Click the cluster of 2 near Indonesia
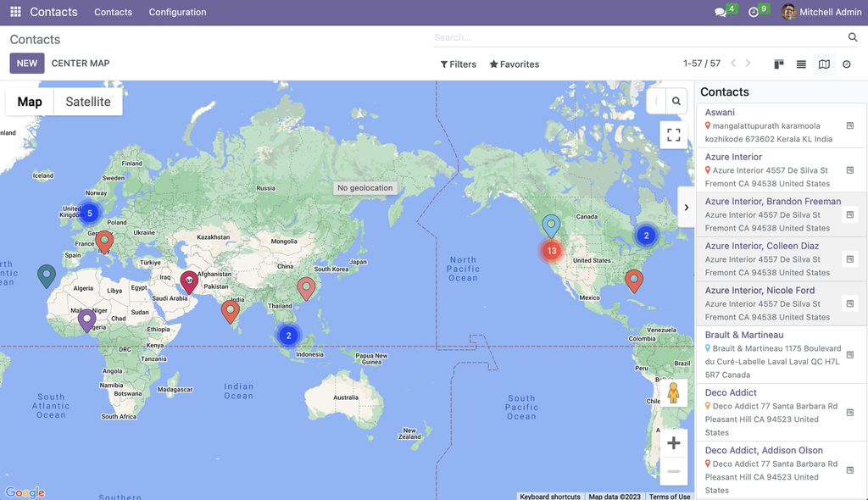The width and height of the screenshot is (868, 500). [288, 336]
